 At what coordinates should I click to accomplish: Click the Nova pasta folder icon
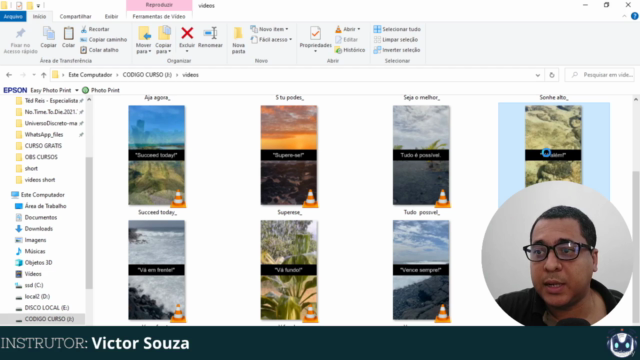pos(238,33)
